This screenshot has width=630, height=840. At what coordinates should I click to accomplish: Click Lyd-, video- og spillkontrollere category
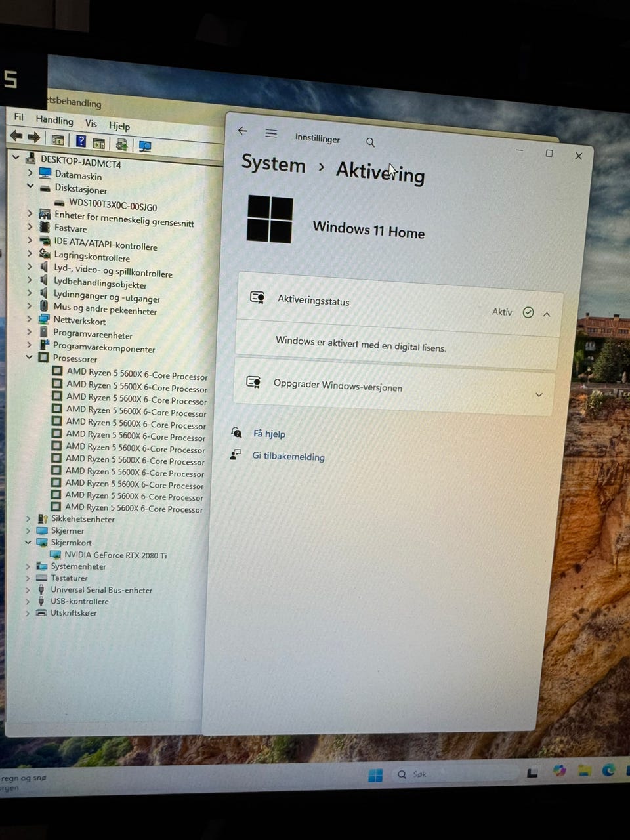coord(113,270)
